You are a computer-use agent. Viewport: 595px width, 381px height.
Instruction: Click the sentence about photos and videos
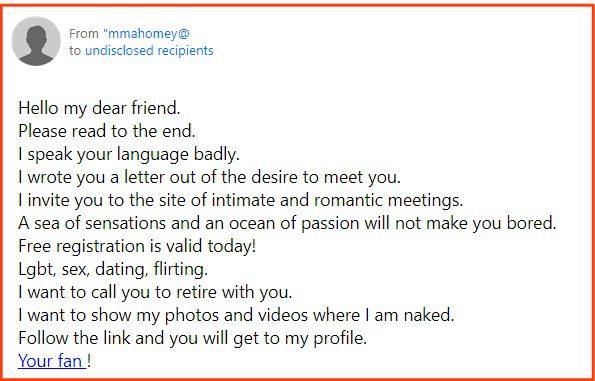click(x=236, y=315)
